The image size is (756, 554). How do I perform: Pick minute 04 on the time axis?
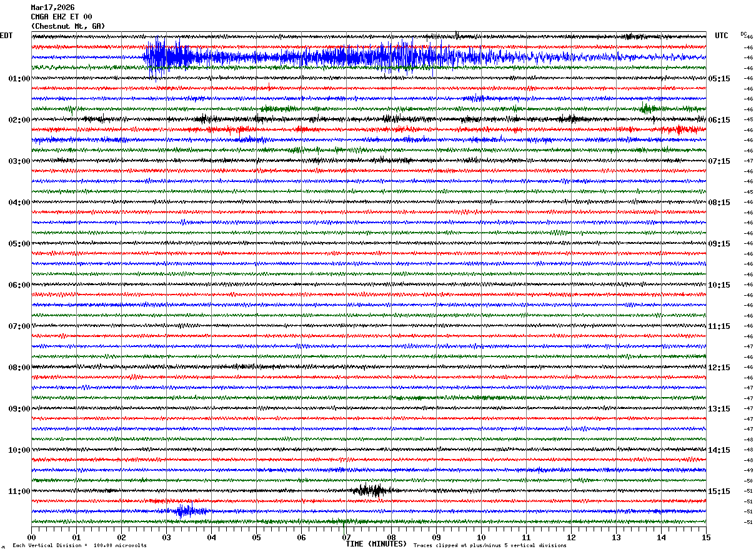pyautogui.click(x=211, y=537)
